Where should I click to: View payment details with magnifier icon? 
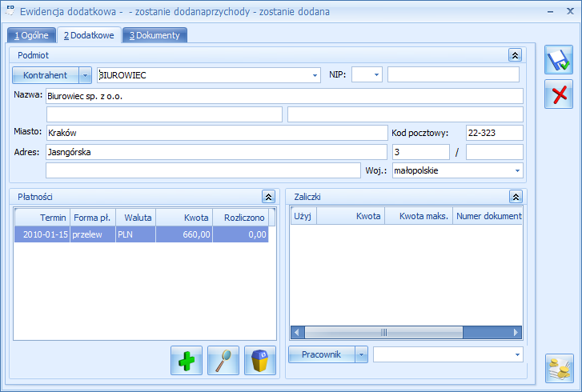[x=223, y=361]
